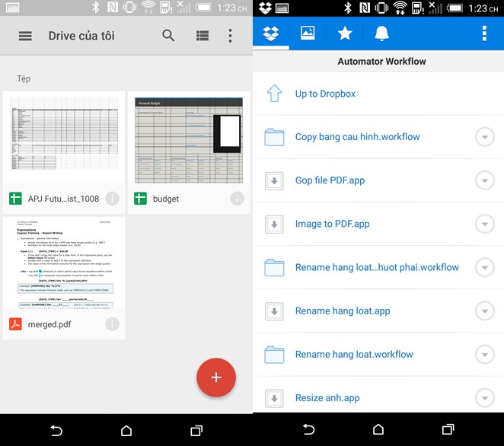The image size is (504, 446).
Task: Expand options for Image to PDF.app
Action: 485,225
